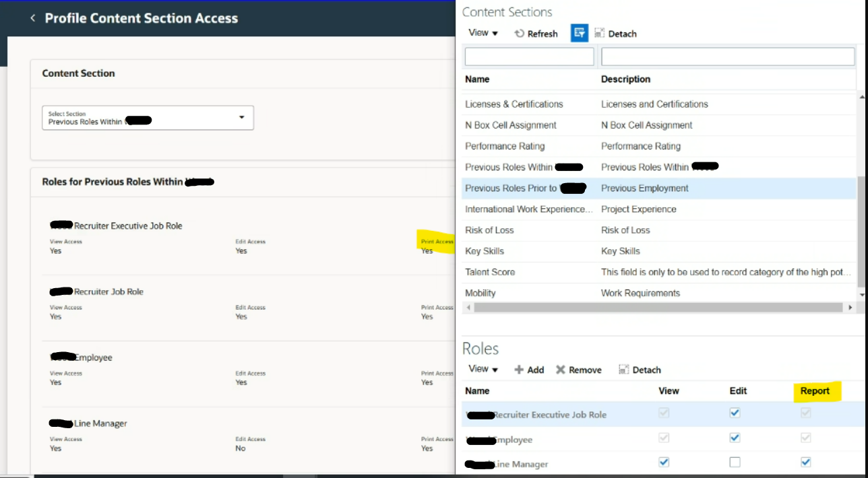Viewport: 868px width, 478px height.
Task: Toggle the Edit checkbox for Recruiter Executive Job Role
Action: 735,413
